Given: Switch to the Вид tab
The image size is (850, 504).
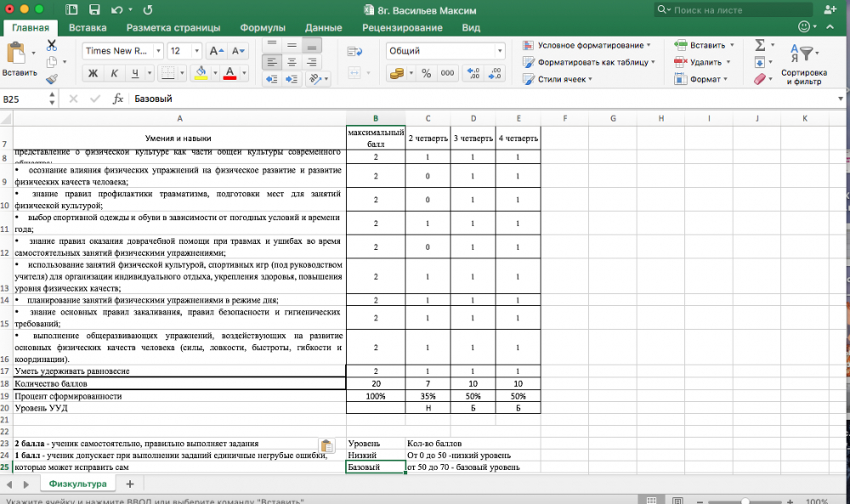Looking at the screenshot, I should [471, 28].
